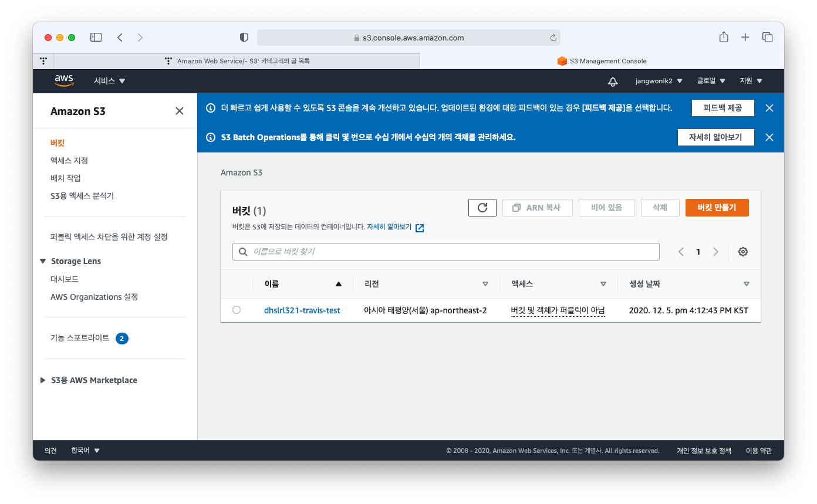
Task: Dismiss the S3 console feedback banner
Action: (769, 108)
